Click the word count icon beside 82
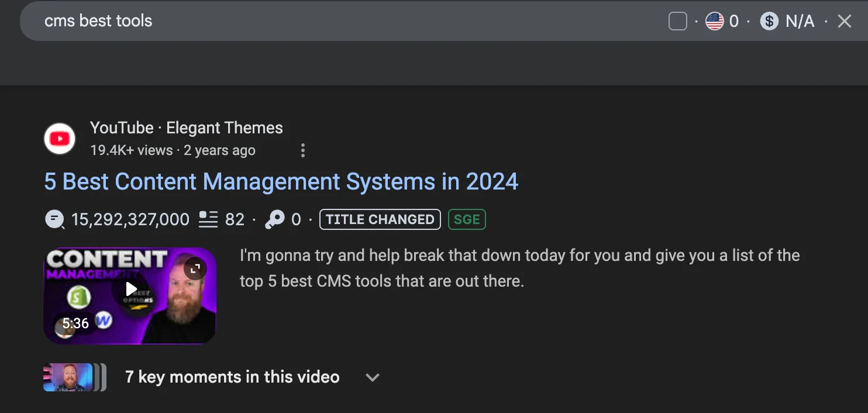 coord(208,220)
